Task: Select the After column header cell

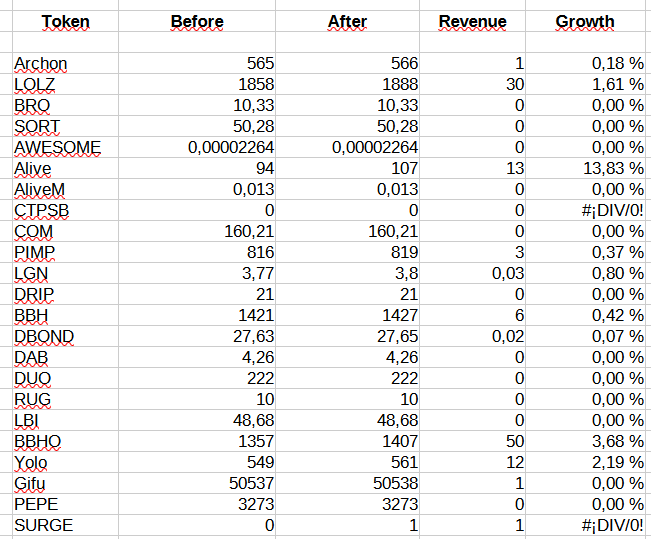Action: [x=348, y=21]
